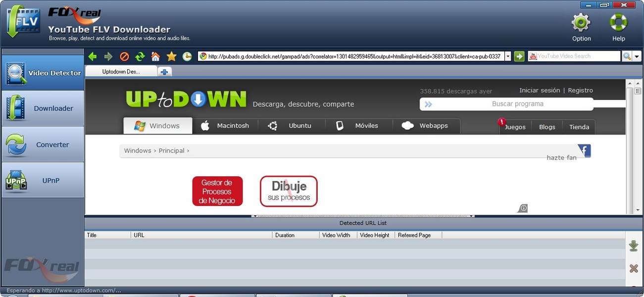Viewport: 644px width, 297px height.
Task: Open the Help lifebuoy icon
Action: click(619, 27)
